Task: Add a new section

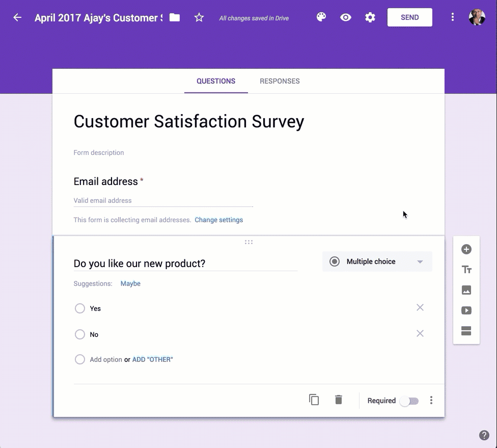Action: [466, 331]
